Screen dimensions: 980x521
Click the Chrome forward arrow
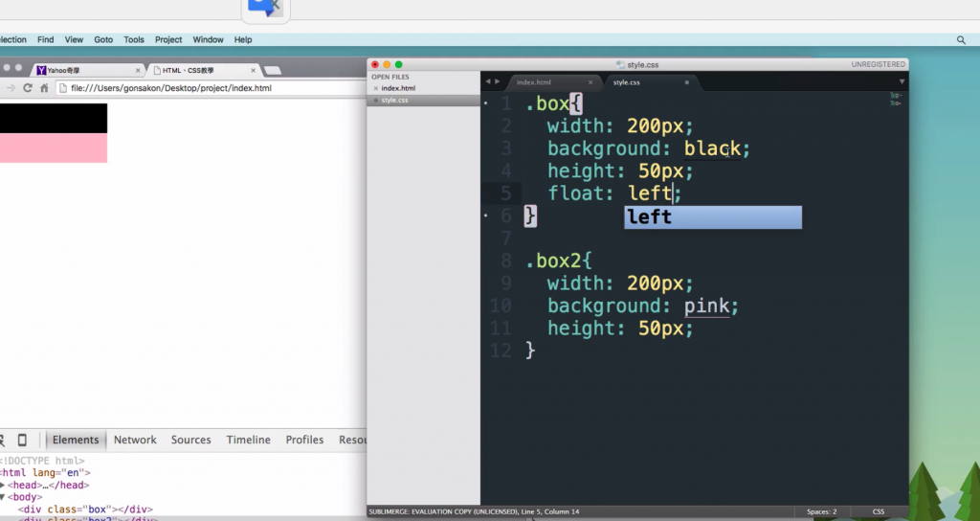point(11,88)
